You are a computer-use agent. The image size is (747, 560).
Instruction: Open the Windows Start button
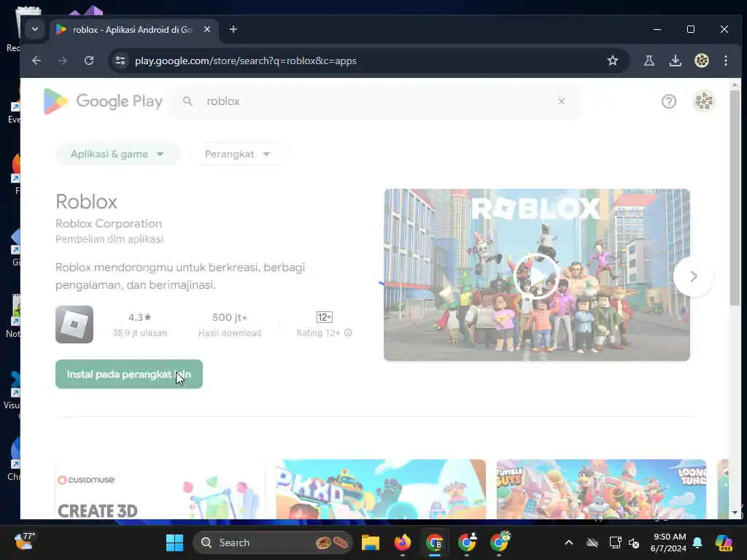pos(174,542)
